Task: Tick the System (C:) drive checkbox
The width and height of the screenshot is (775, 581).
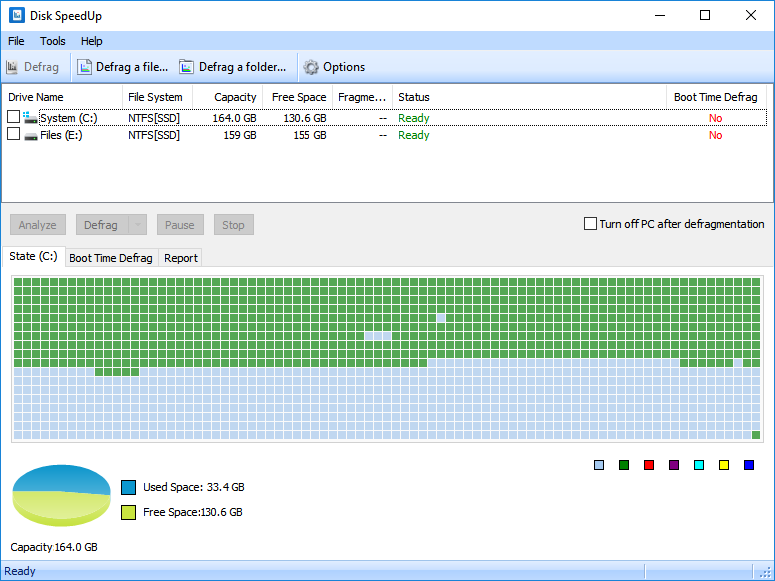Action: coord(13,117)
